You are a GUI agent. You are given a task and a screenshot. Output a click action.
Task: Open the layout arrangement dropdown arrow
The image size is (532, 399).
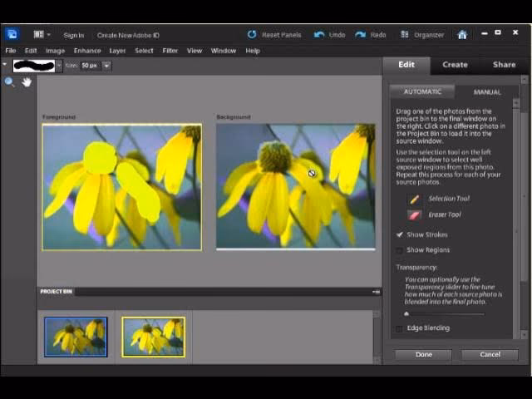point(49,35)
